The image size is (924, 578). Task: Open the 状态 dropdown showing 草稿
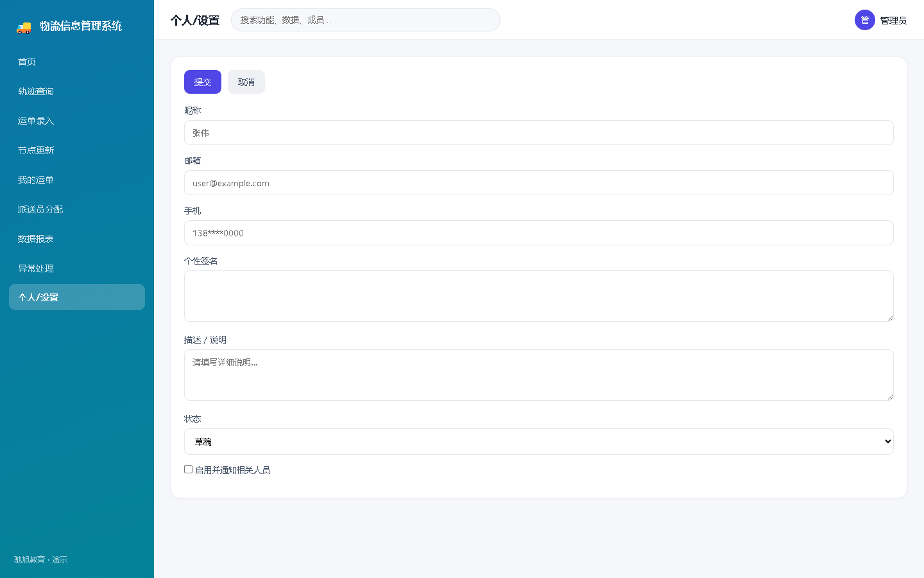[x=539, y=442]
